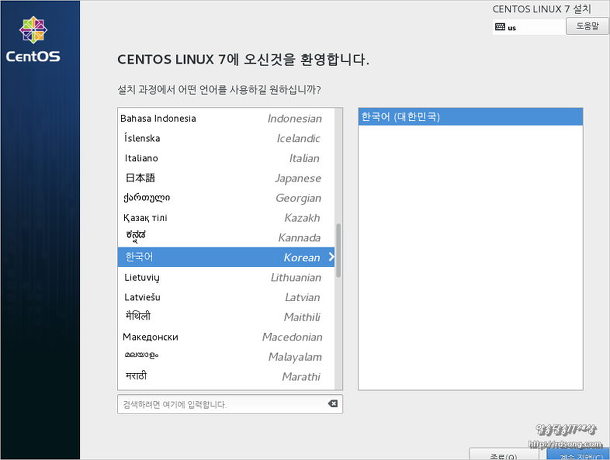The width and height of the screenshot is (610, 460).
Task: Pick Lietuvių (Lithuanian) from the list
Action: pos(220,277)
